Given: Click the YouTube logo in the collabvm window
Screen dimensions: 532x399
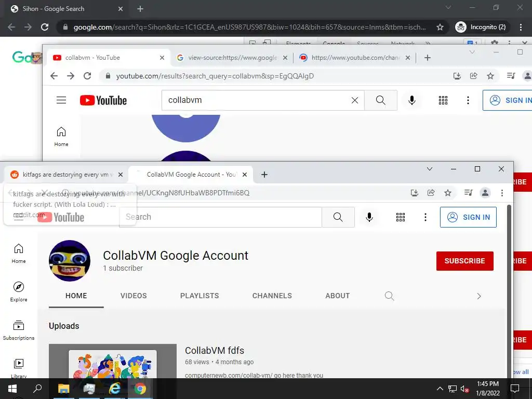Looking at the screenshot, I should 103,100.
